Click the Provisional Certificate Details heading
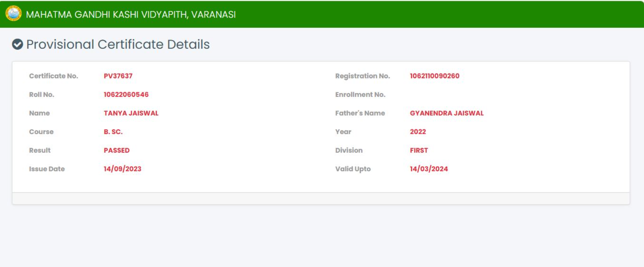The width and height of the screenshot is (644, 267). point(118,45)
